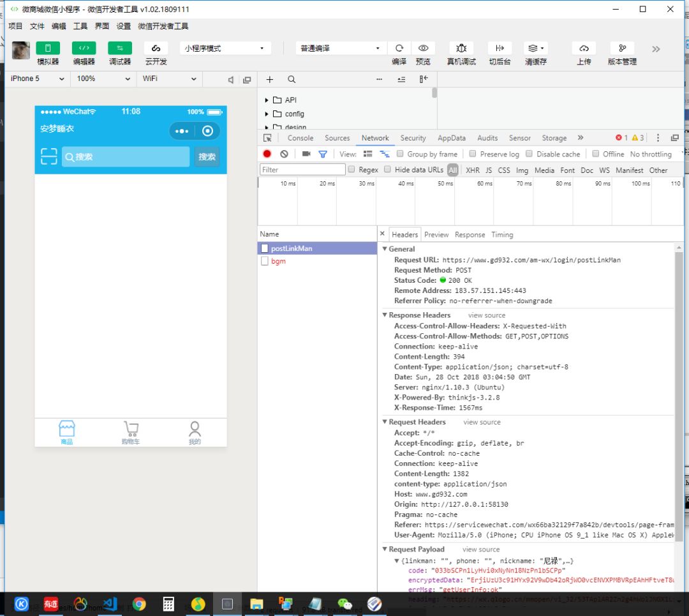689x616 pixels.
Task: Click the preview (预览) eye icon
Action: 423,48
